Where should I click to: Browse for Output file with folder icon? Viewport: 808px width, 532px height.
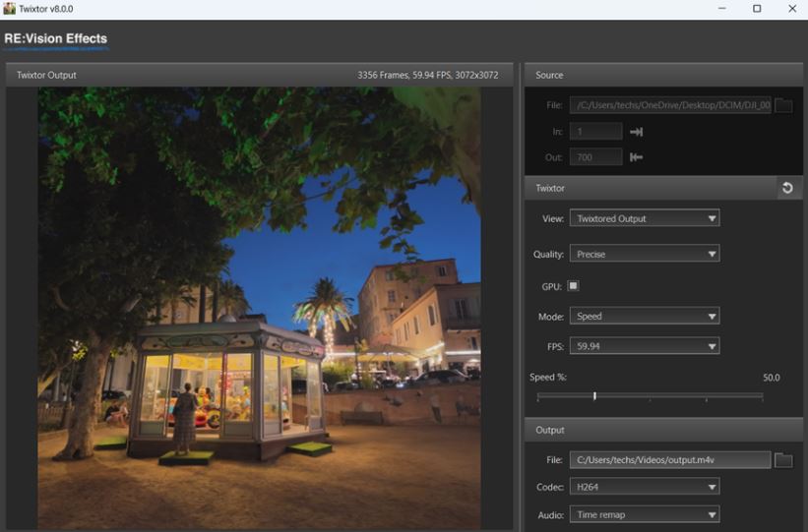coord(783,460)
